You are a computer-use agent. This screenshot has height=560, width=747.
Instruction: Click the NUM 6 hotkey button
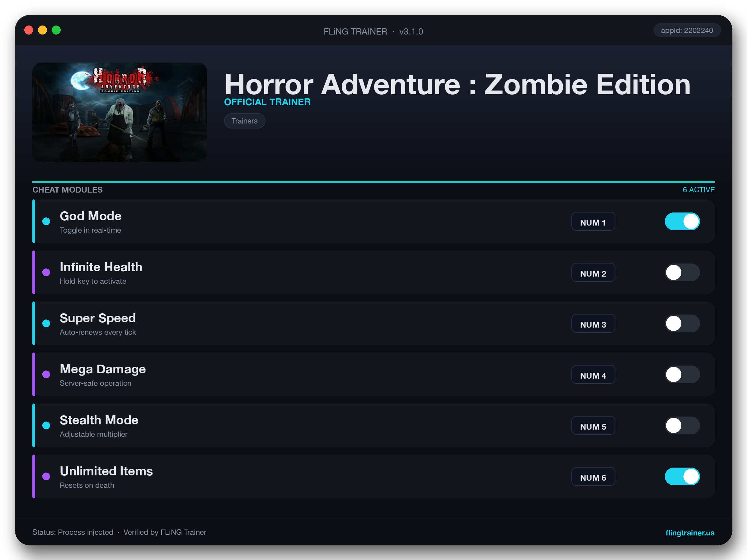click(x=593, y=476)
